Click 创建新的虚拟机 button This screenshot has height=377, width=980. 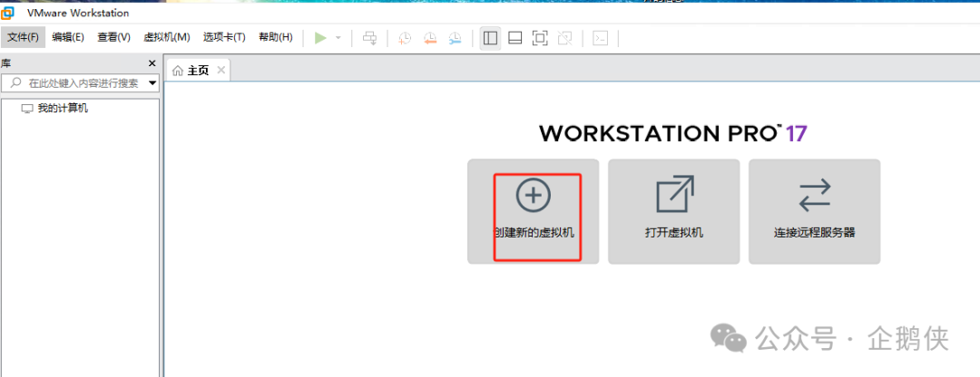pyautogui.click(x=534, y=211)
